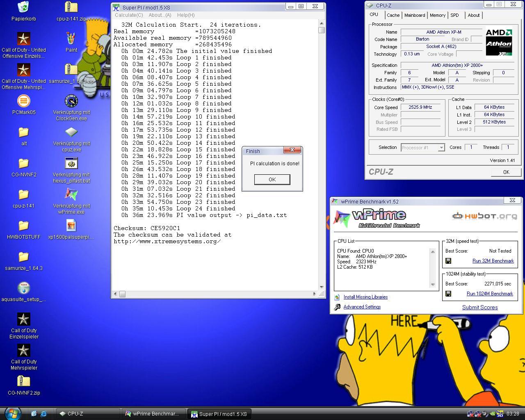The image size is (525, 420).
Task: Launch Call of Duty United Offensive Einzelspieler shortcut
Action: pos(24,39)
